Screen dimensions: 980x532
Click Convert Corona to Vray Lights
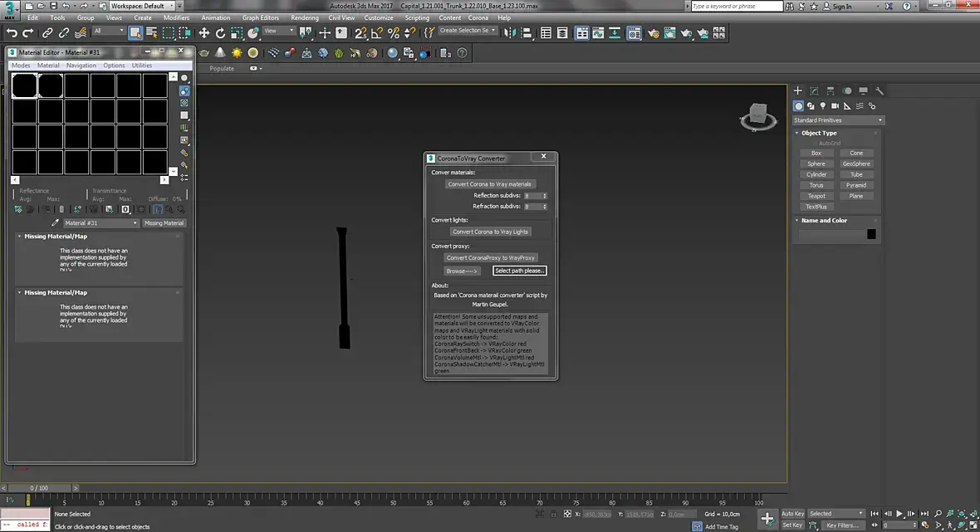[490, 232]
